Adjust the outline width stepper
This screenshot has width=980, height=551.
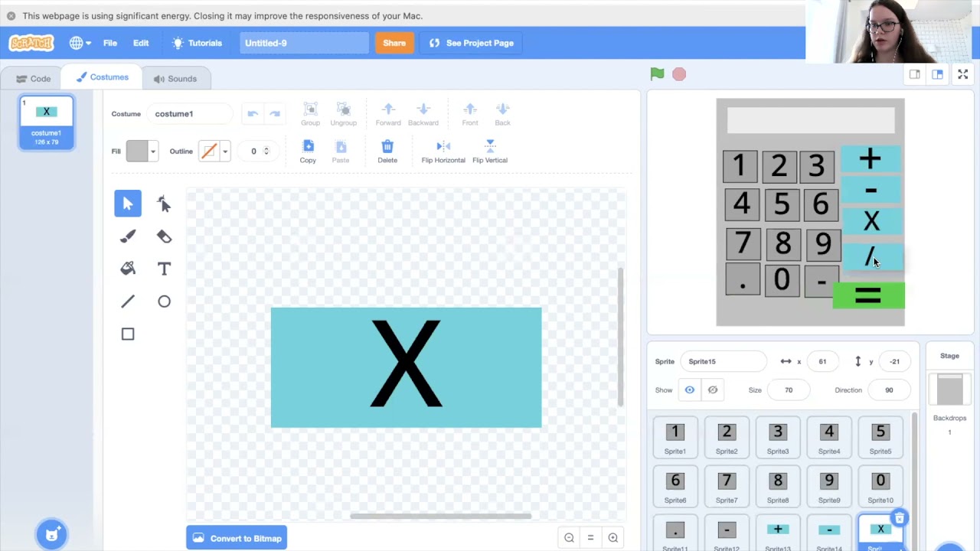[266, 151]
